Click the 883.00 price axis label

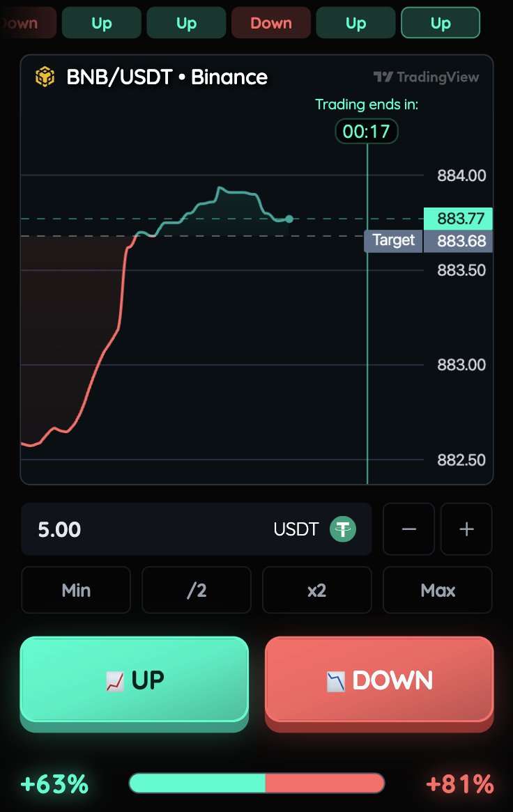[x=461, y=365]
